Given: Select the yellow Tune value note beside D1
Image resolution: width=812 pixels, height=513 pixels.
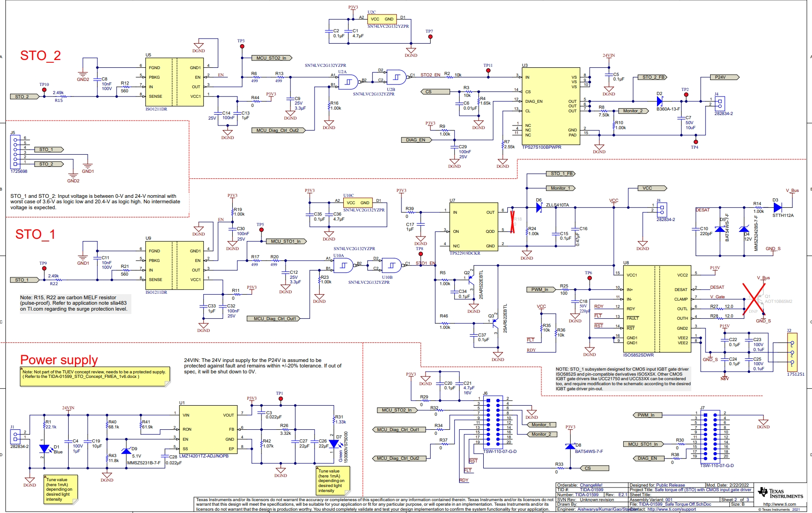Looking at the screenshot, I should click(x=61, y=489).
